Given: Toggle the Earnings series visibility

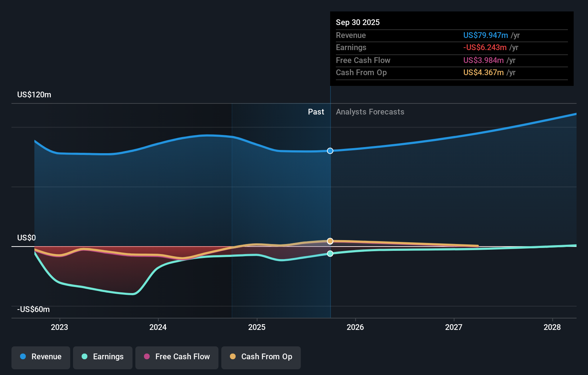Looking at the screenshot, I should [x=103, y=357].
